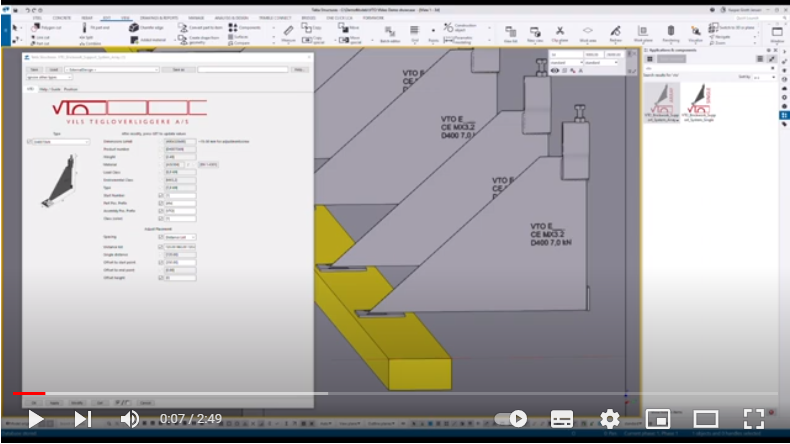Toggle the distance list checkbox
The height and width of the screenshot is (444, 790).
[x=161, y=247]
